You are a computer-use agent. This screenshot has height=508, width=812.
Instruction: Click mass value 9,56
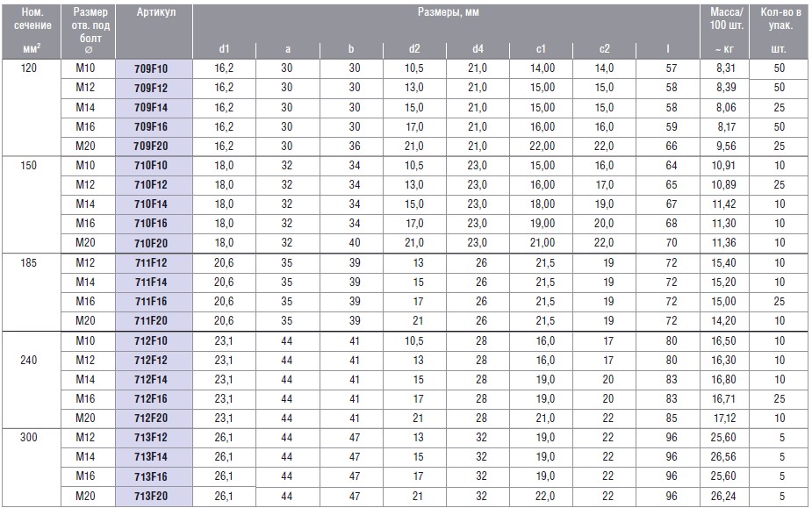point(724,147)
